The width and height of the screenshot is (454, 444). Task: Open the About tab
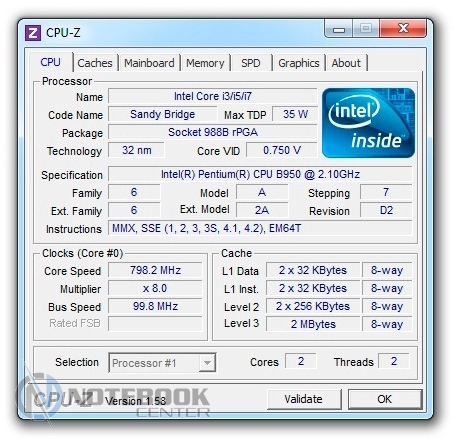click(x=346, y=63)
